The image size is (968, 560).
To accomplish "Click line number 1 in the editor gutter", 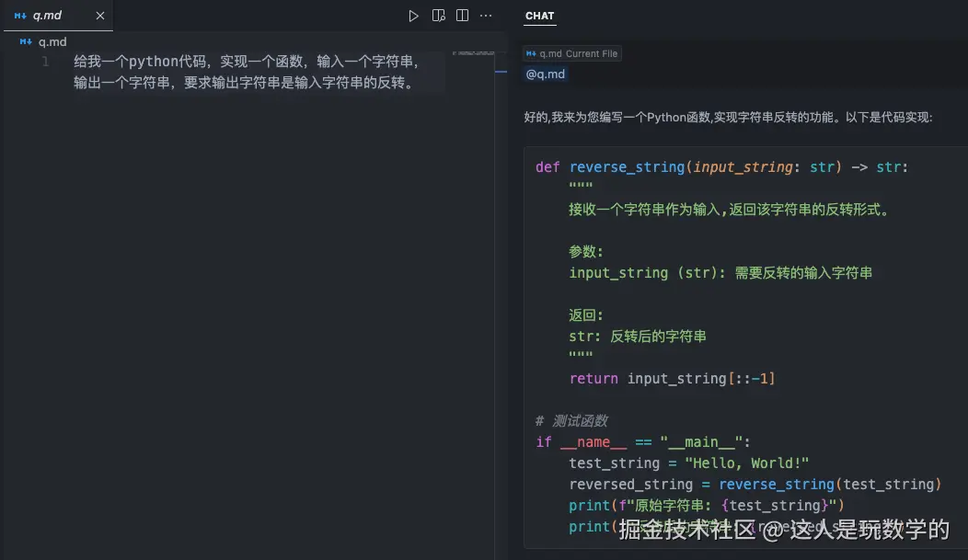I will (45, 61).
